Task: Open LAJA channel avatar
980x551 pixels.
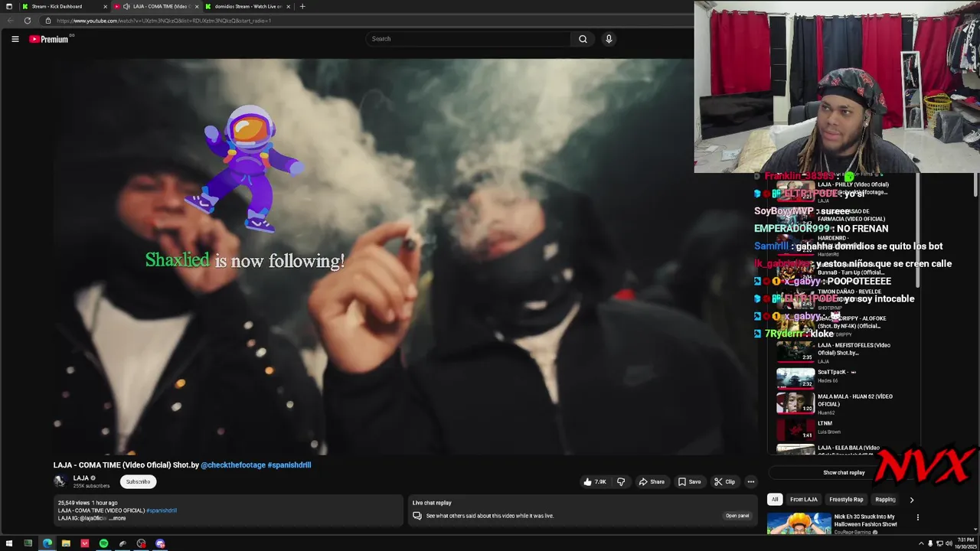Action: click(x=60, y=481)
